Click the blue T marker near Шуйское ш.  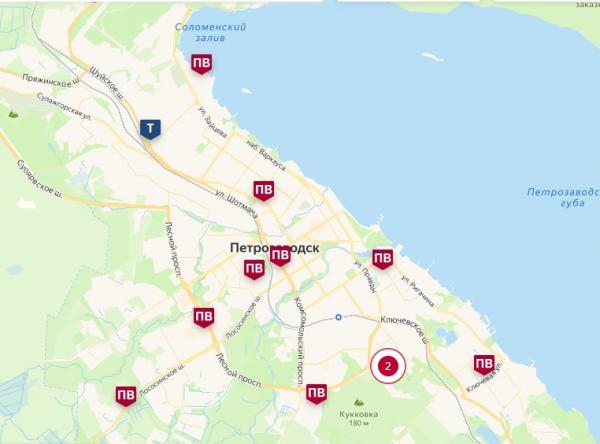150,129
